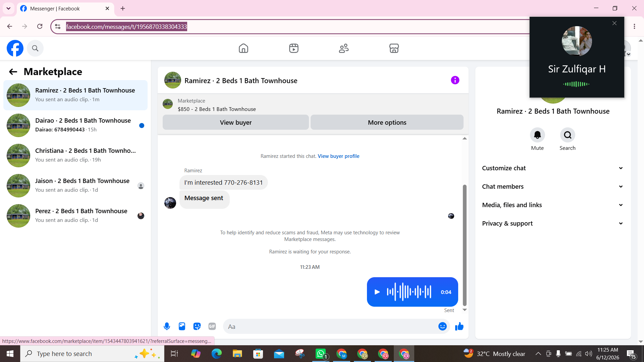This screenshot has width=644, height=362.
Task: Mute notifications with the bell icon
Action: [537, 135]
